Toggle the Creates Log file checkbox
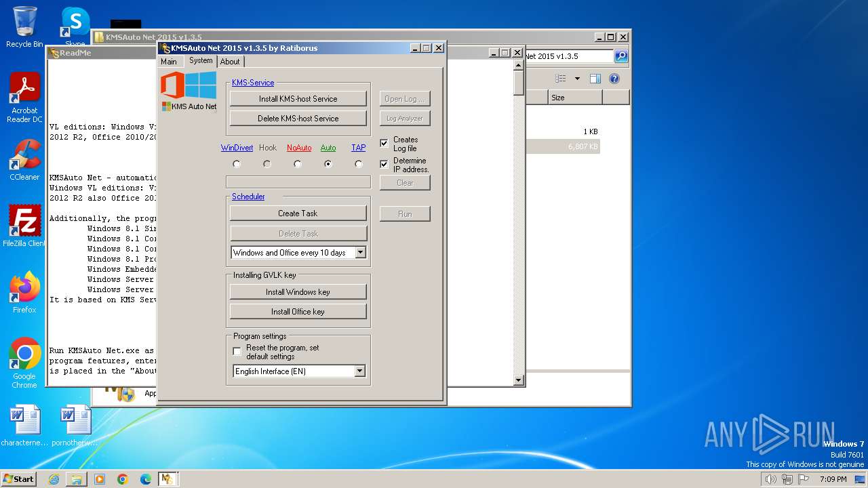 pyautogui.click(x=384, y=144)
